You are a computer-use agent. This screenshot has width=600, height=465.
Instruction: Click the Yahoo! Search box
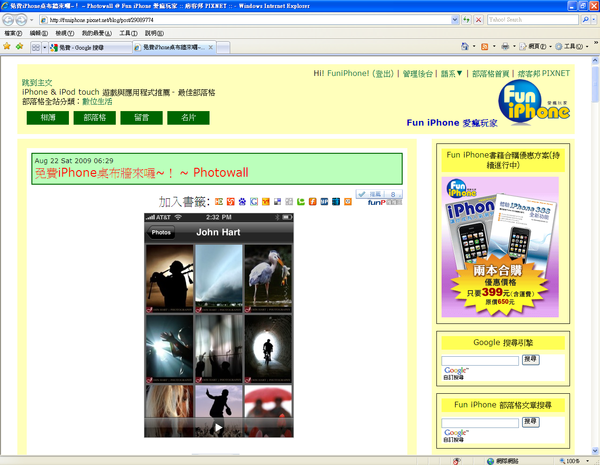coord(533,20)
